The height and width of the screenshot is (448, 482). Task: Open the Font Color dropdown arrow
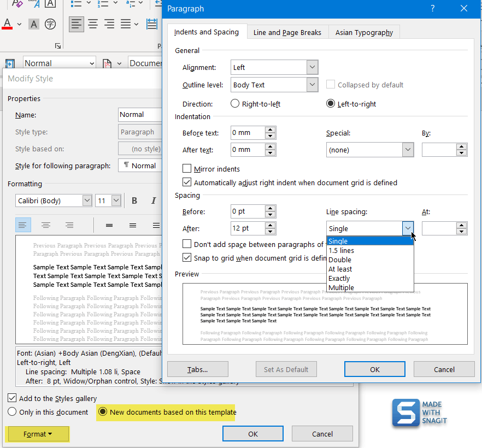(x=19, y=24)
